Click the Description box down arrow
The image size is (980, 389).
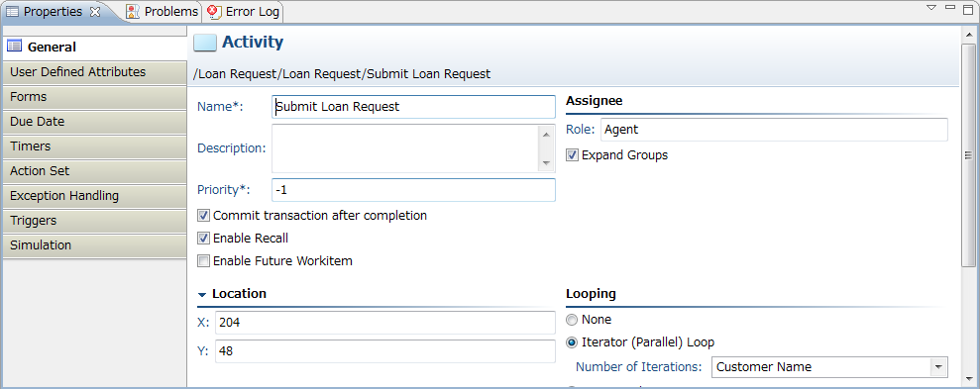click(x=546, y=163)
